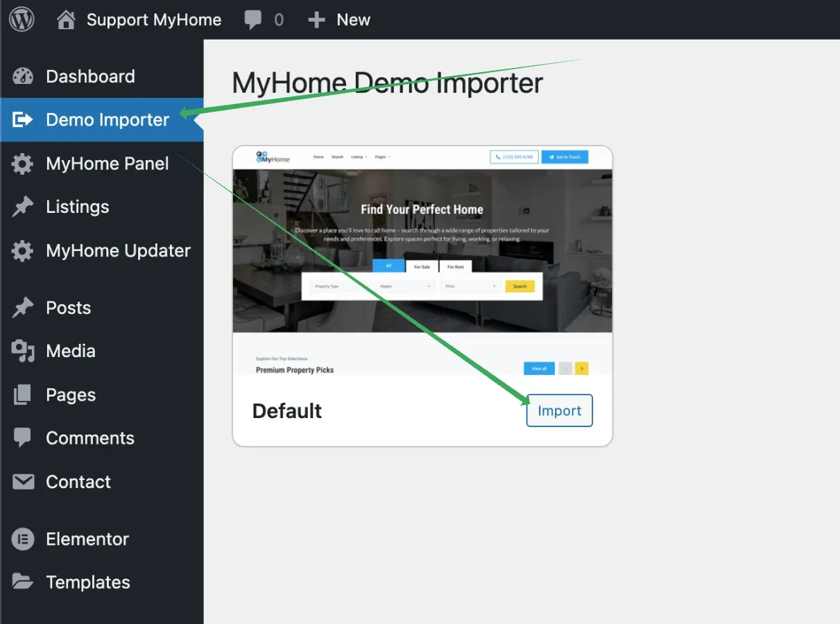
Task: Click the yellow next arrow in preview
Action: [581, 368]
